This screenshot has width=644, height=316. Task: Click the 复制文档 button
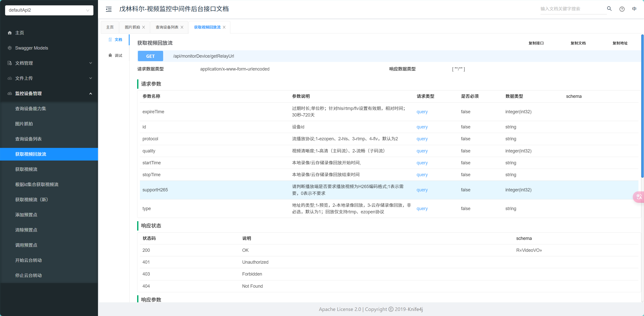click(x=578, y=43)
